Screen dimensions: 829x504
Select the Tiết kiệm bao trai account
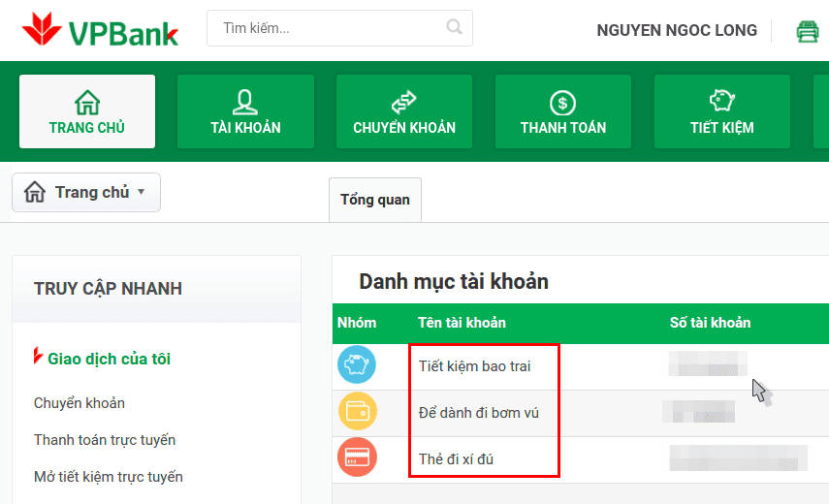point(475,366)
